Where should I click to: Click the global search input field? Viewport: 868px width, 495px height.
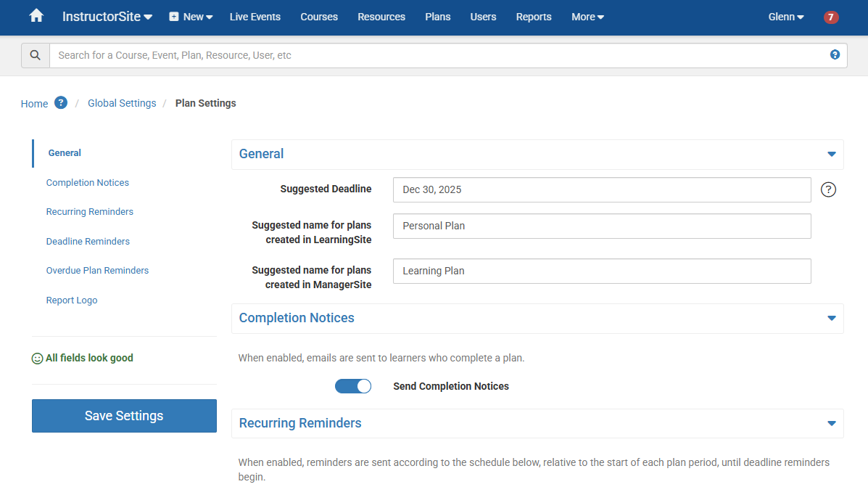pos(448,55)
